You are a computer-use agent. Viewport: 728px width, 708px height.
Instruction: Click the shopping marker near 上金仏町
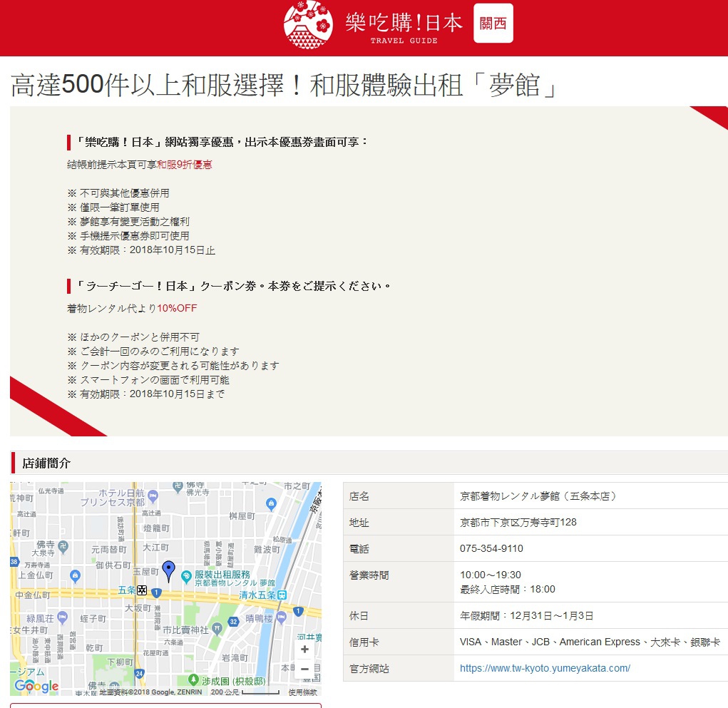coord(75,575)
